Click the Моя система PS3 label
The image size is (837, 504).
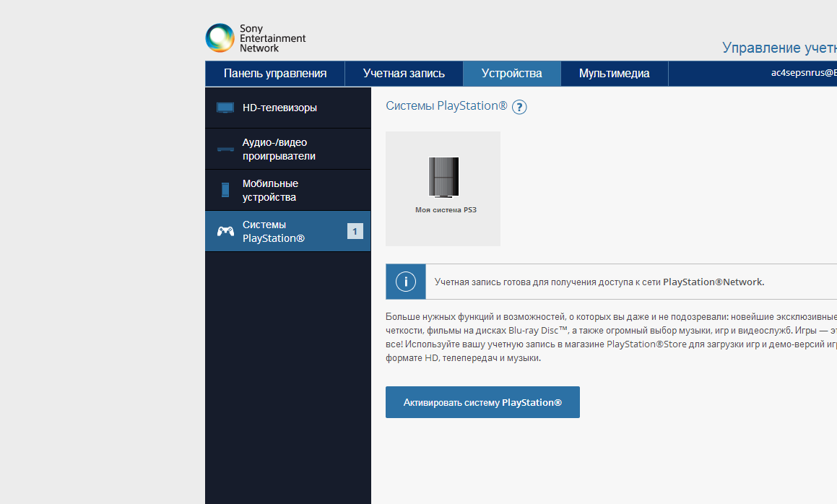coord(446,210)
